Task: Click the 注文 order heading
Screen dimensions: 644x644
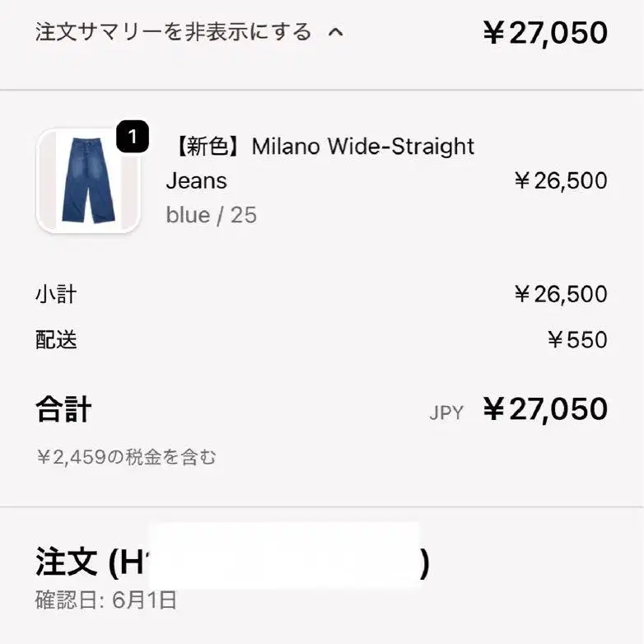Action: click(68, 562)
